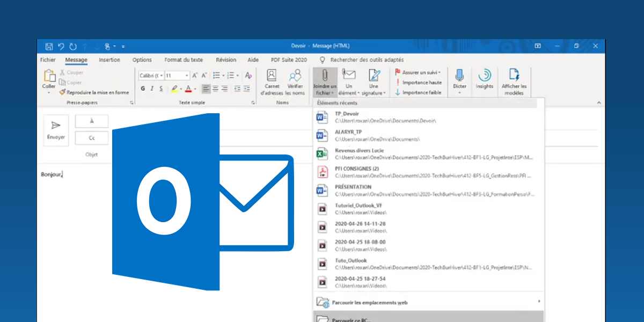Open the PDF Suite 2020 tab
Viewport: 644px width, 322px height.
289,60
